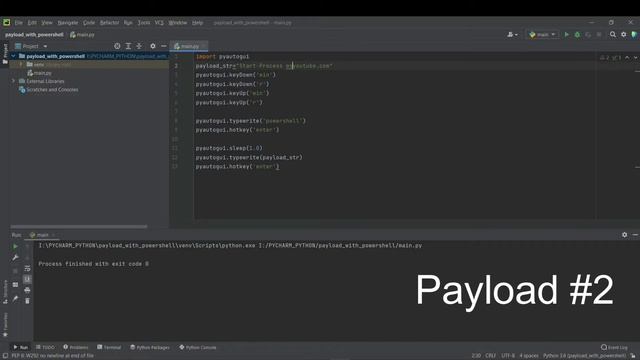Open the Python Console tool window
The image size is (640, 360).
tap(198, 347)
